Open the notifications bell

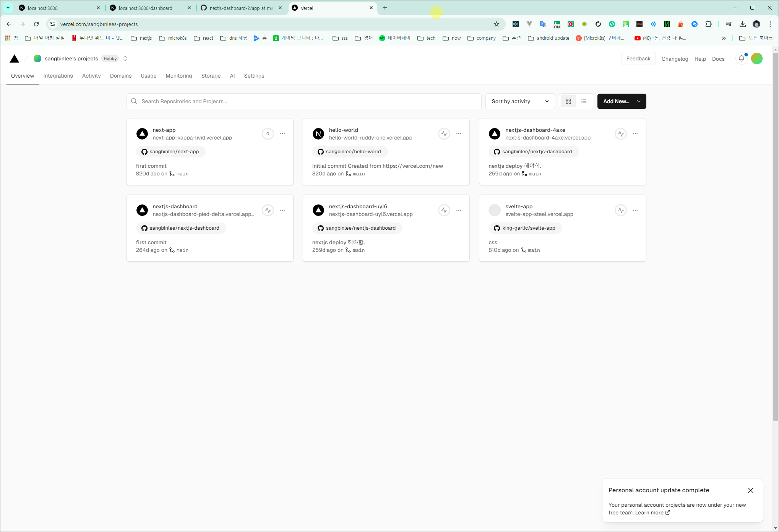pyautogui.click(x=741, y=58)
